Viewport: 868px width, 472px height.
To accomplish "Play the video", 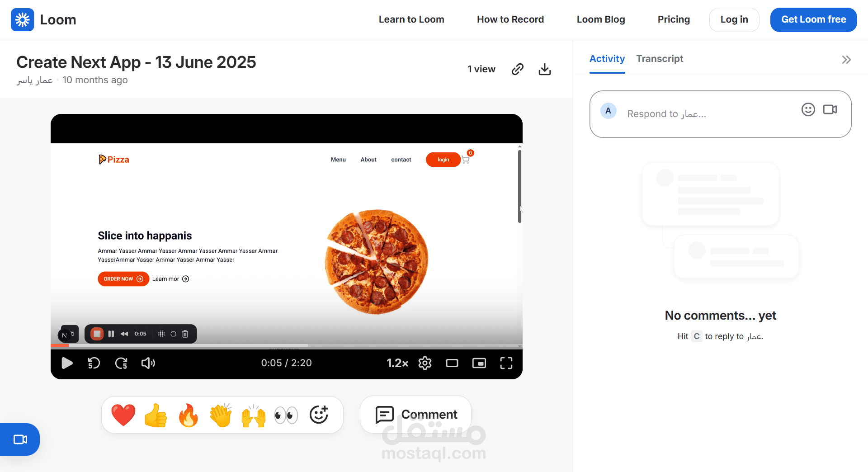I will pos(67,363).
